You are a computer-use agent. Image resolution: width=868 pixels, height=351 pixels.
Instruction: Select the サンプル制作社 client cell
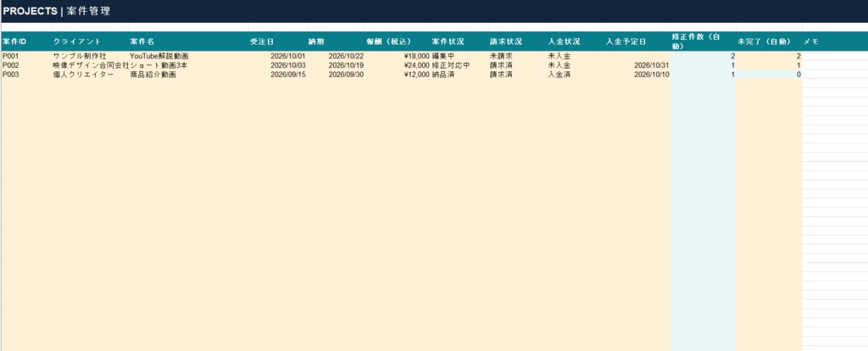click(x=90, y=57)
